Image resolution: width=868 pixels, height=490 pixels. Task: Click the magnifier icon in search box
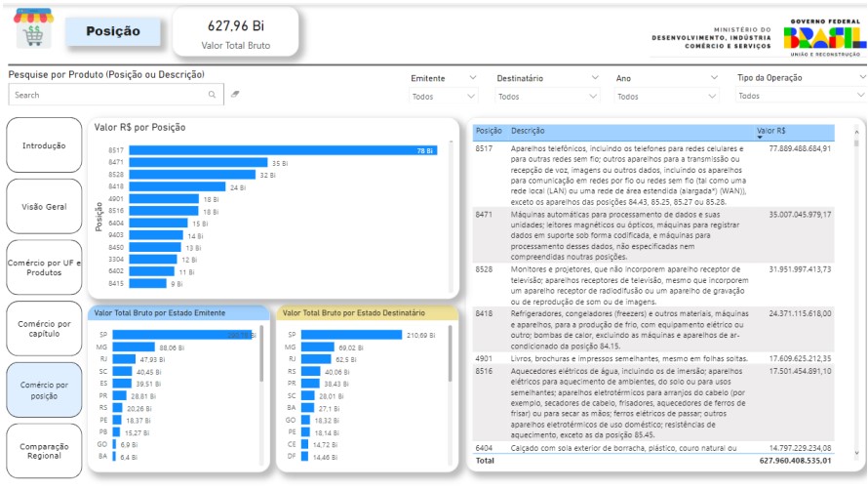tap(212, 95)
